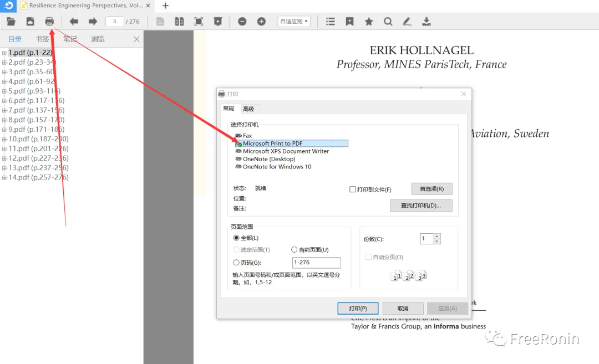This screenshot has width=599, height=364.
Task: Open 首选项(R) preferences button
Action: point(432,189)
